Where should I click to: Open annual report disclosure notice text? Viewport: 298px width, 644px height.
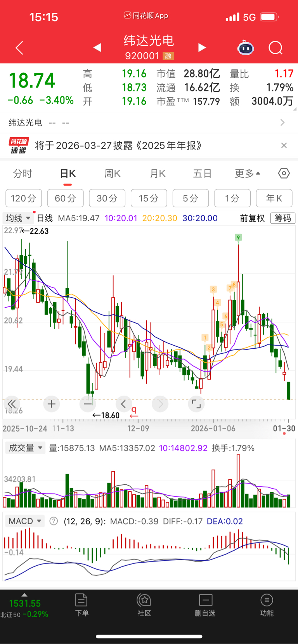(x=119, y=146)
